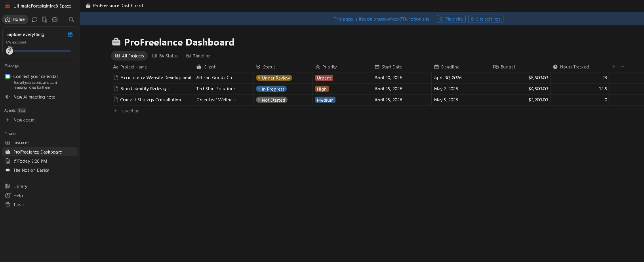Viewport: 644px width, 262px height.
Task: Open the chat bubble icon in sidebar
Action: [34, 19]
